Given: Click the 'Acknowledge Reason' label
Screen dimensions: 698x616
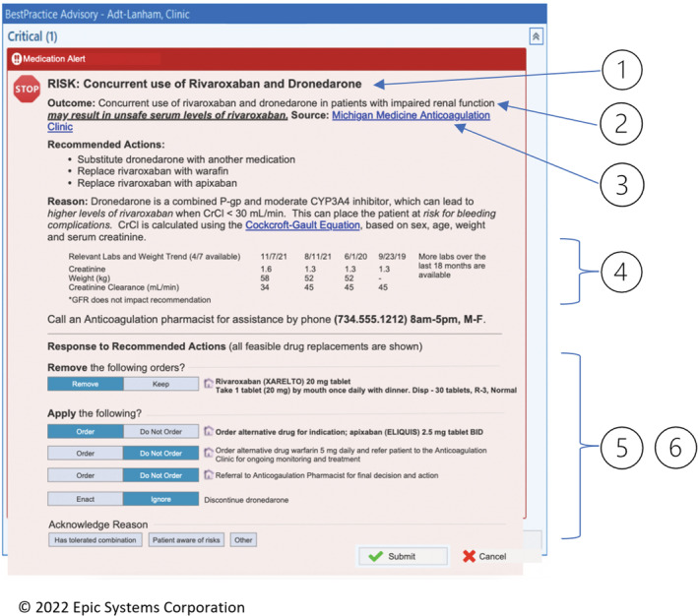Looking at the screenshot, I should pos(97,524).
